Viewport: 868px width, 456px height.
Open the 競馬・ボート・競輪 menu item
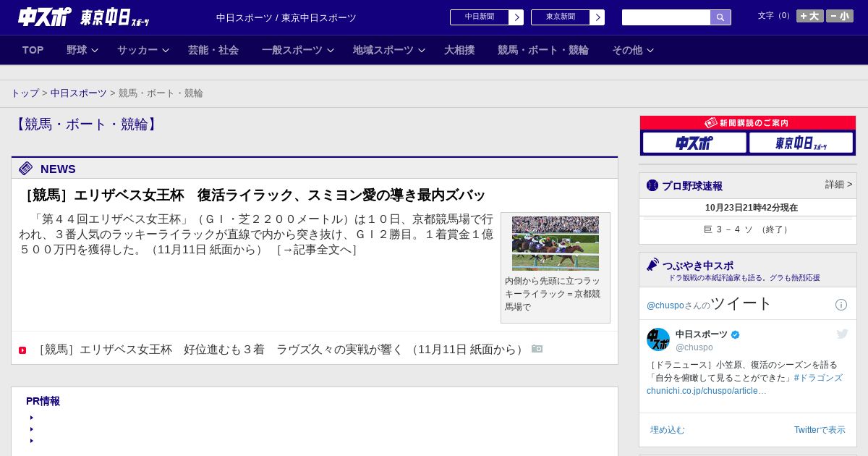pyautogui.click(x=543, y=50)
